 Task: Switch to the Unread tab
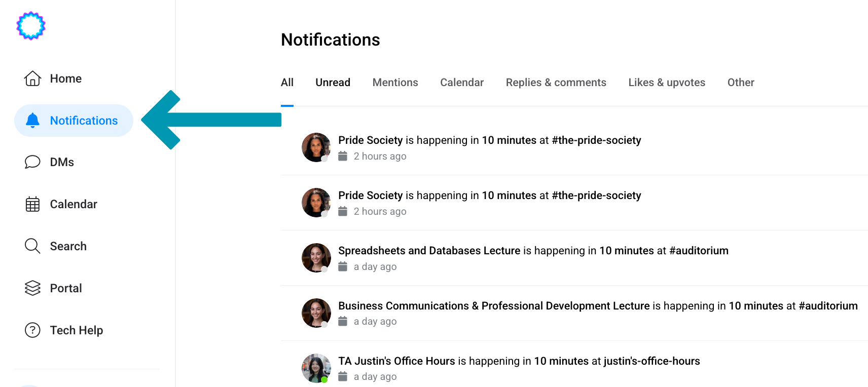click(333, 83)
